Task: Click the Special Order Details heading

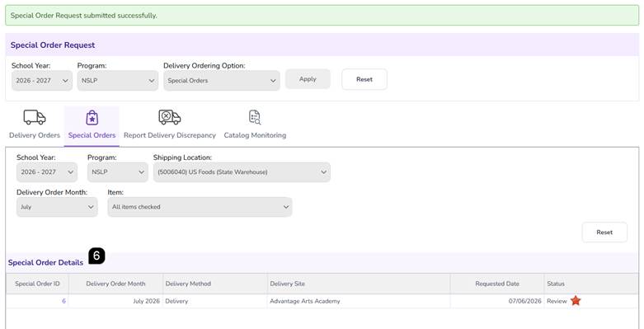Action: pos(45,262)
